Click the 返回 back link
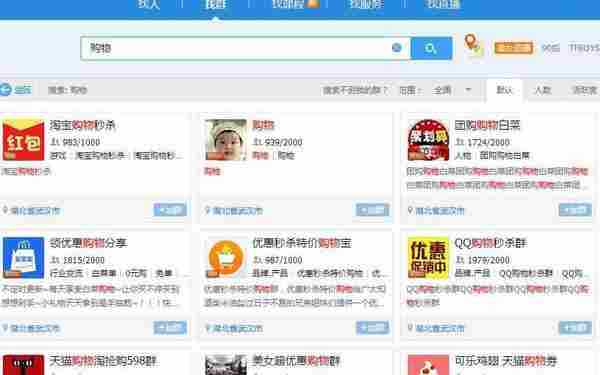Screen dimensions: 600x375 tap(23, 90)
